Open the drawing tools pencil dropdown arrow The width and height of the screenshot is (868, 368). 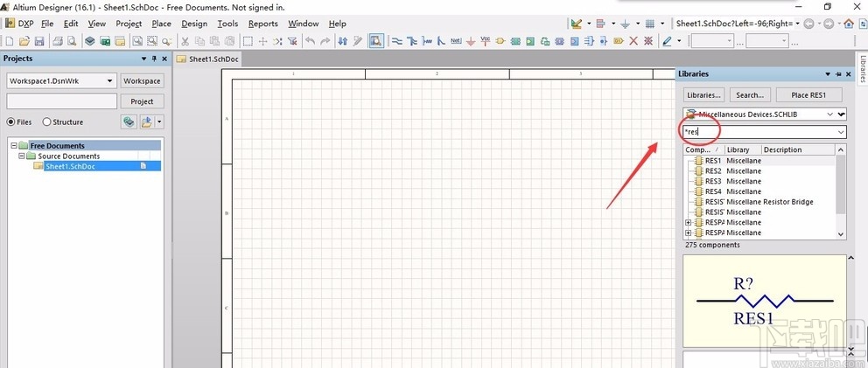(x=679, y=41)
